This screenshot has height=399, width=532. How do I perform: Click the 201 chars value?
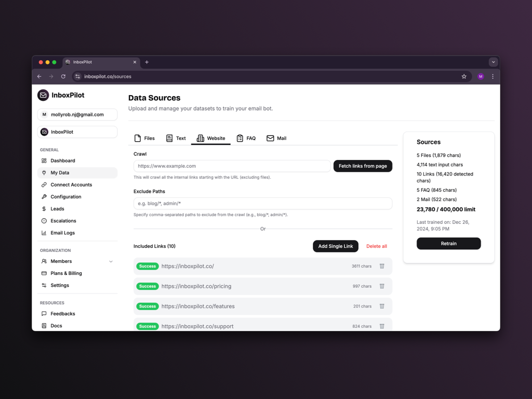coord(362,307)
